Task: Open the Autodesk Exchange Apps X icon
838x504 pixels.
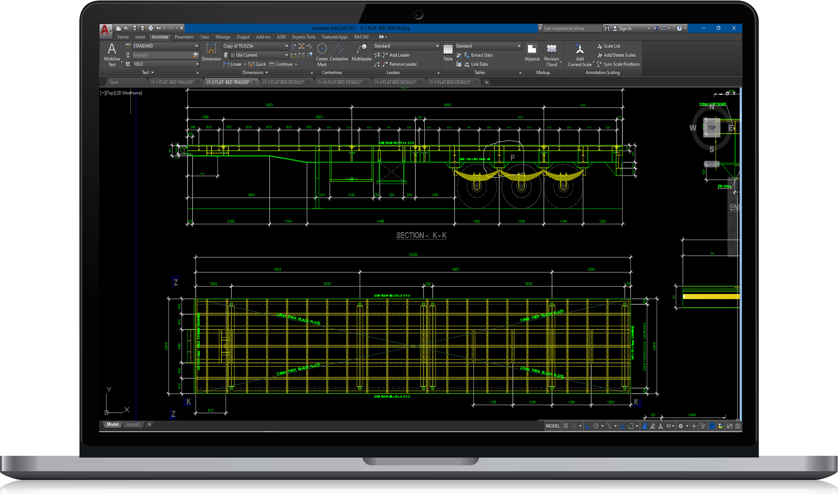Action: click(656, 28)
